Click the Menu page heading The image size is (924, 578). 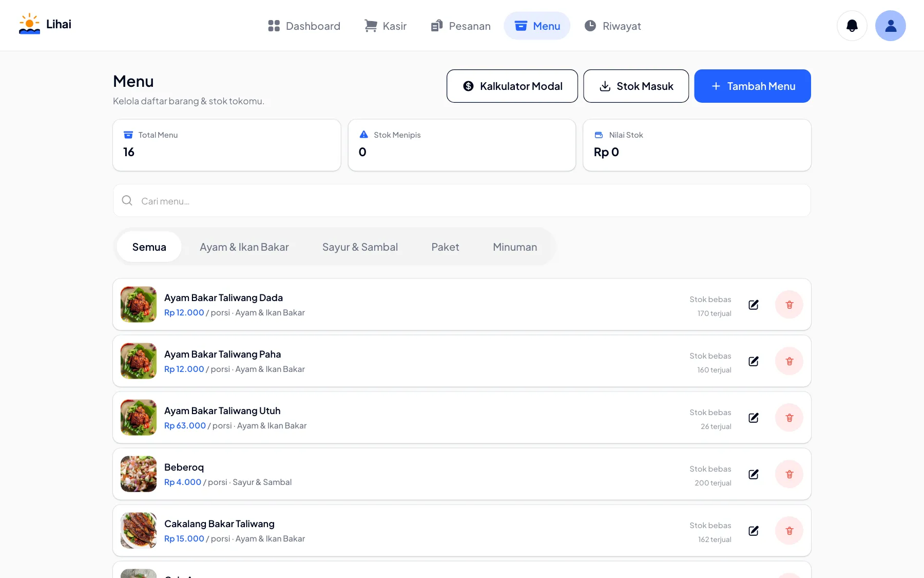[x=133, y=81]
